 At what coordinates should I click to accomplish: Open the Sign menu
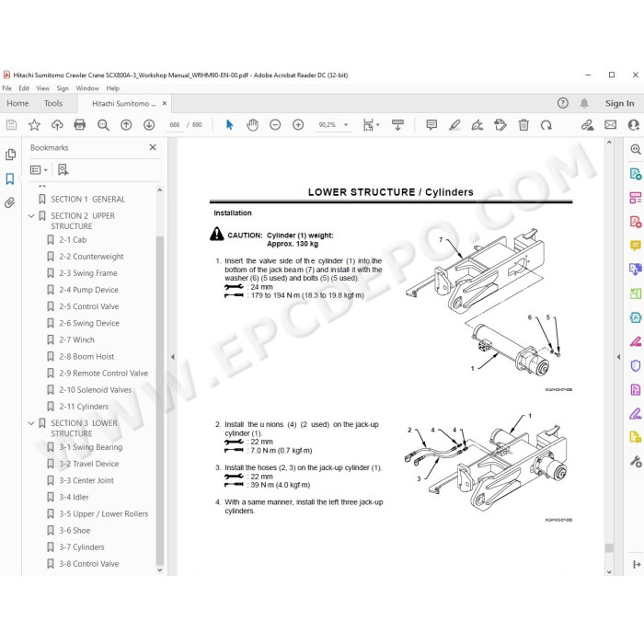click(x=63, y=88)
